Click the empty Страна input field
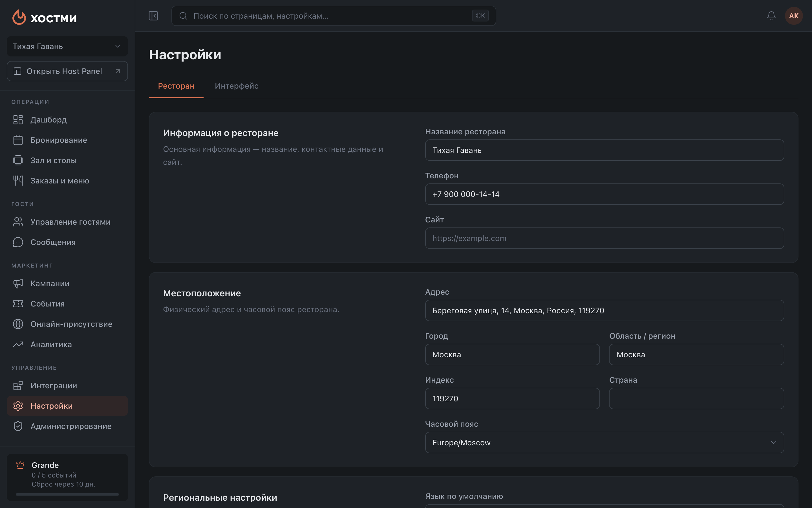The image size is (812, 508). tap(696, 398)
